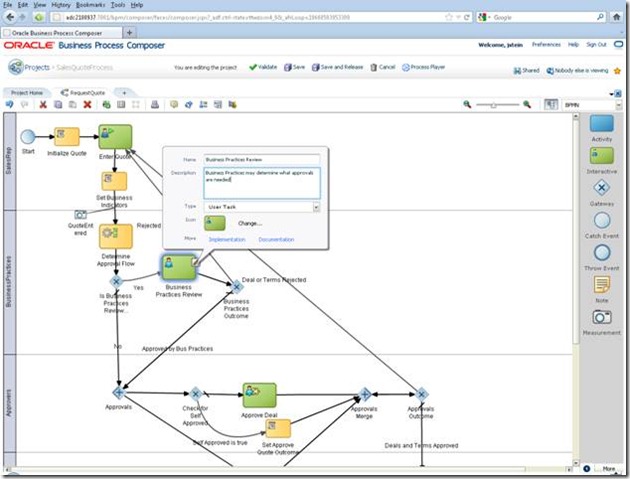Switch to the Project Home tab
The image size is (630, 479).
pos(27,91)
